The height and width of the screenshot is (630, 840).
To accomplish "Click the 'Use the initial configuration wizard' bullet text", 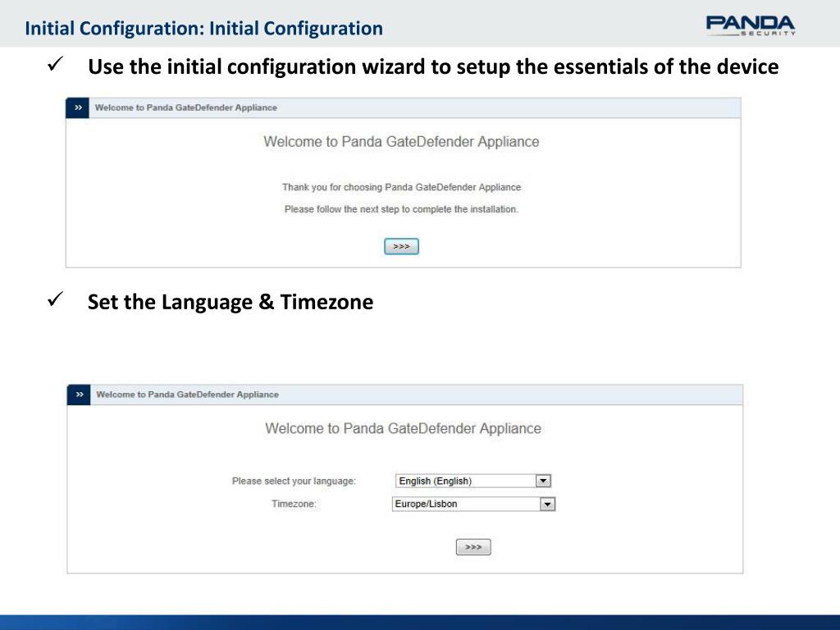I will pos(433,67).
